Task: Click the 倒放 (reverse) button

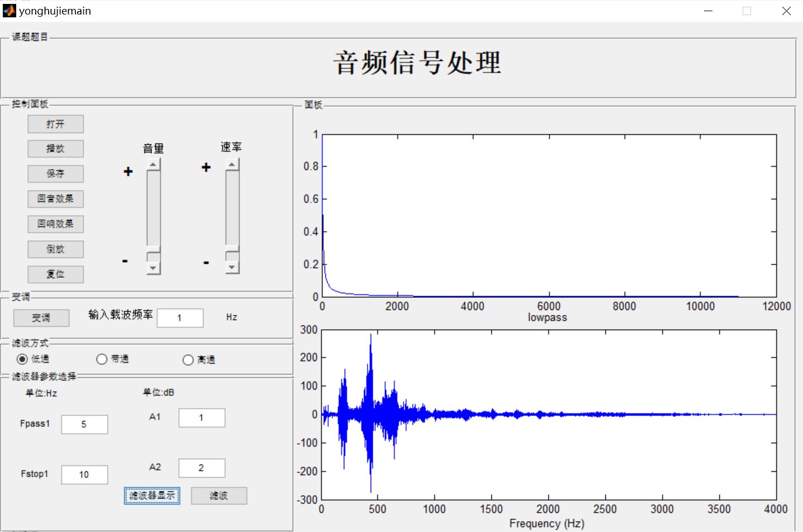Action: click(55, 249)
